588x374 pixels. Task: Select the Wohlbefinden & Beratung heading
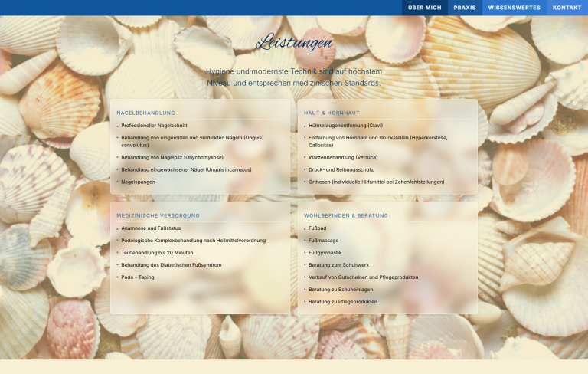[x=346, y=215]
